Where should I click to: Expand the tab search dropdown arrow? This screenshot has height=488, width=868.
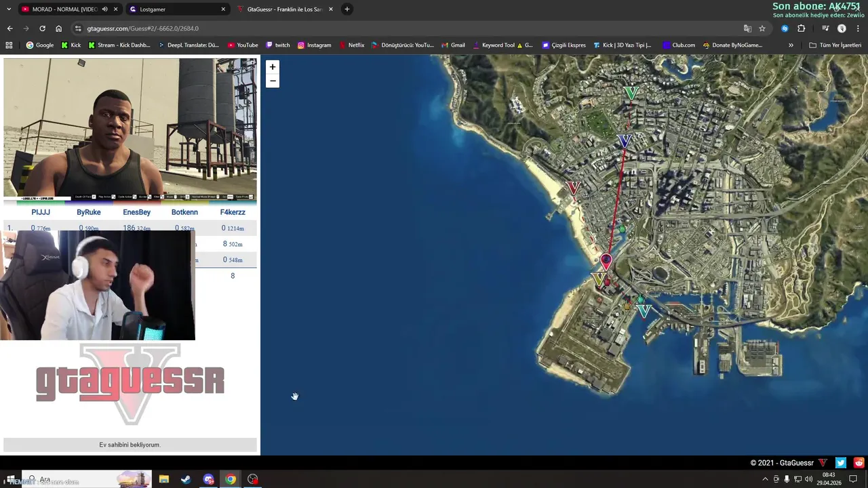pos(8,9)
